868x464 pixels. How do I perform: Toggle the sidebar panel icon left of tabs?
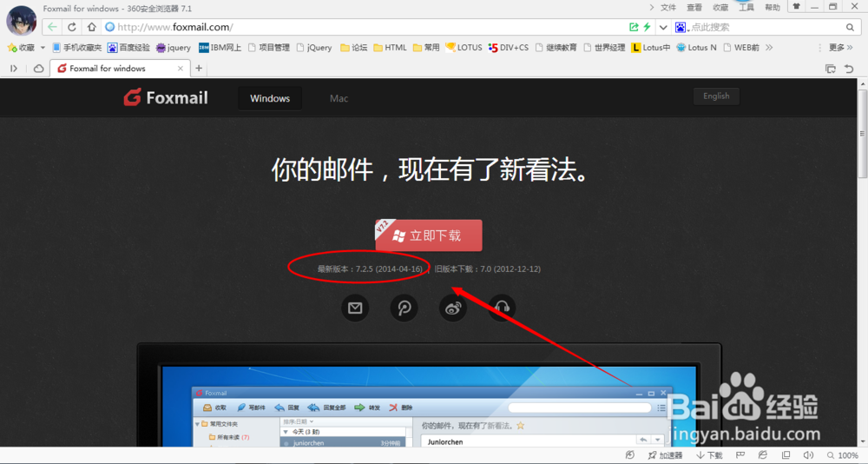tap(14, 68)
